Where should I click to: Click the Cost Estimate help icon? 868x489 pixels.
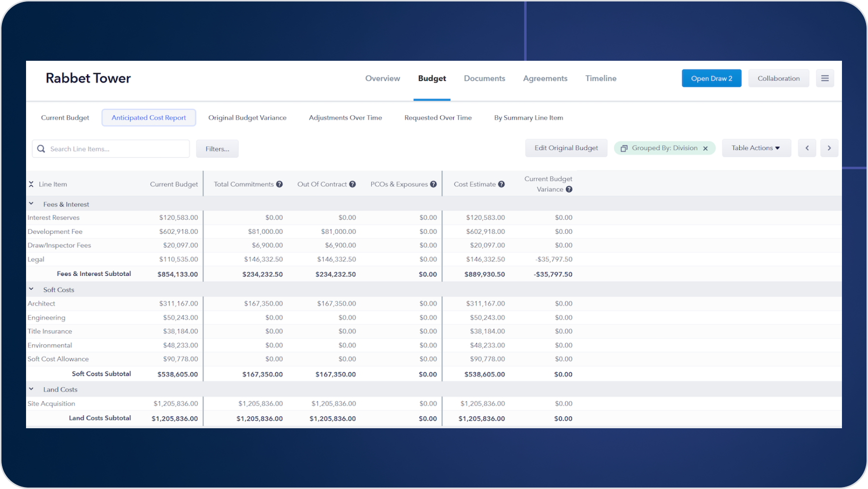[502, 184]
